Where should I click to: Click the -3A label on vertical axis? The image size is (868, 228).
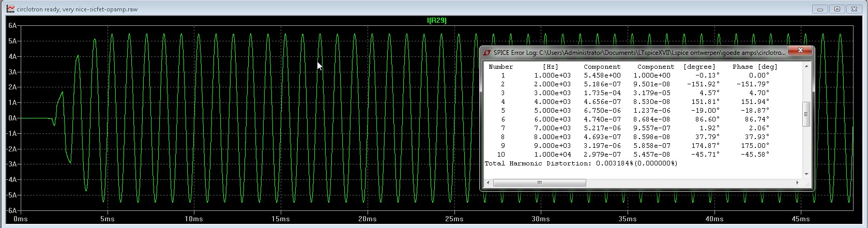11,164
